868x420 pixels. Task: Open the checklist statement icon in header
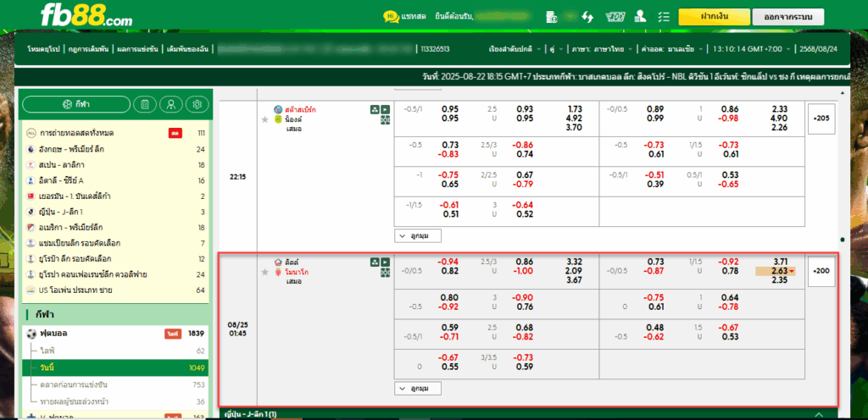664,17
